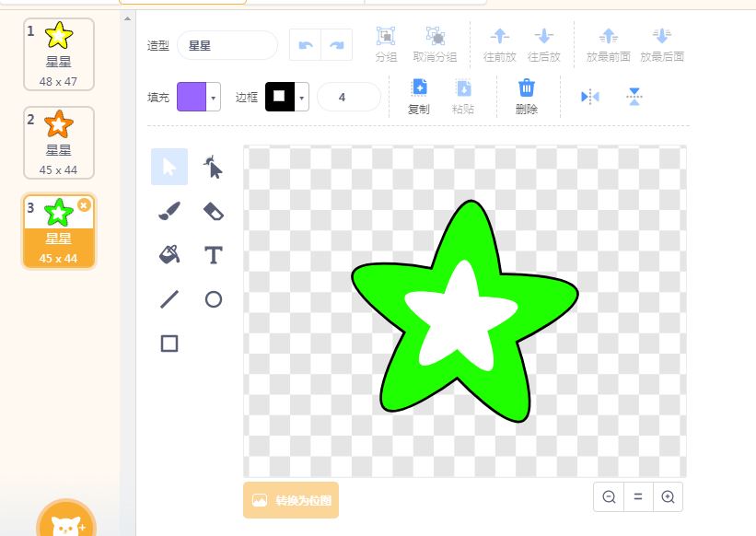This screenshot has width=756, height=536.
Task: Click the undo arrow
Action: pos(305,45)
